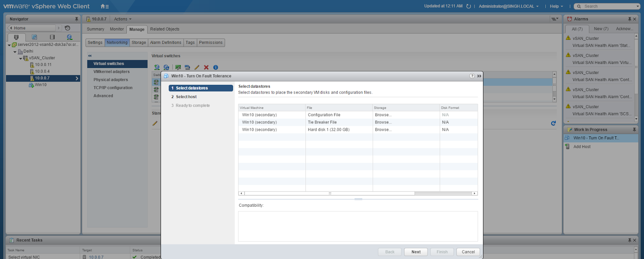Browse storage for Hard disk 1
Screen dimensions: 644x259
(383, 129)
